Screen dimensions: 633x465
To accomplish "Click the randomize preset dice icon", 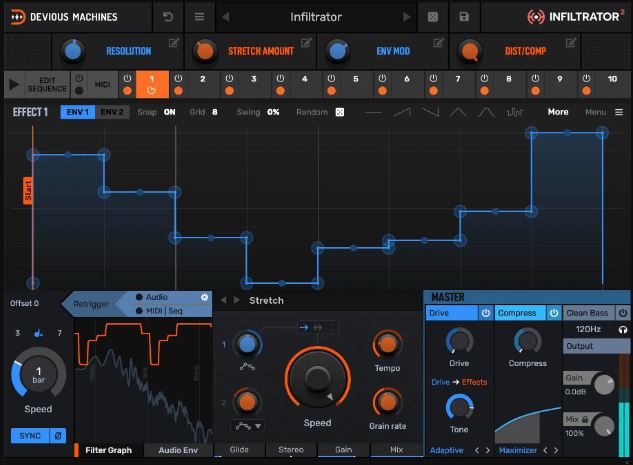I will click(x=433, y=17).
